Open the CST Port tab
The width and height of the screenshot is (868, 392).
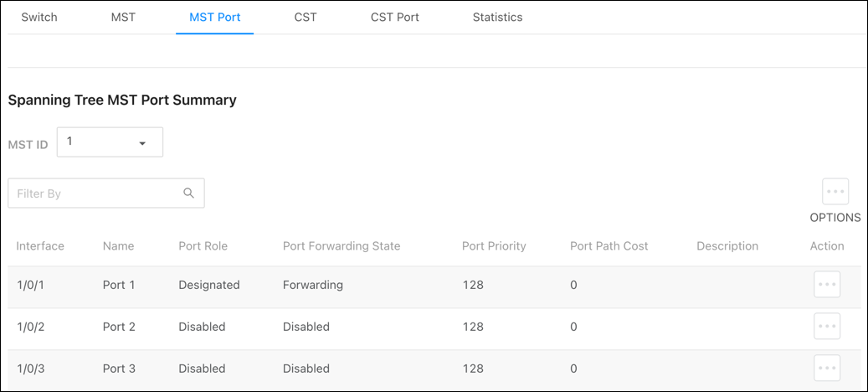395,17
